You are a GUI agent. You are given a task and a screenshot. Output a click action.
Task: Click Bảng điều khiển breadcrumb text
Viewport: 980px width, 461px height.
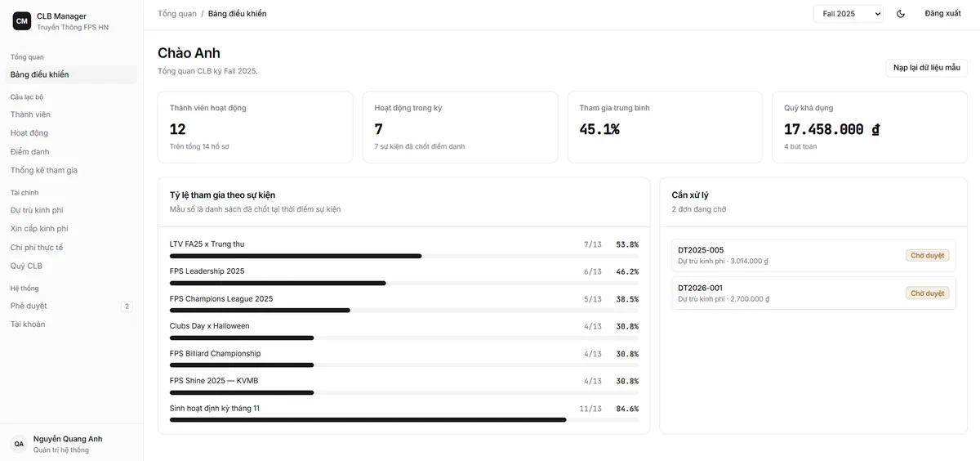[237, 14]
